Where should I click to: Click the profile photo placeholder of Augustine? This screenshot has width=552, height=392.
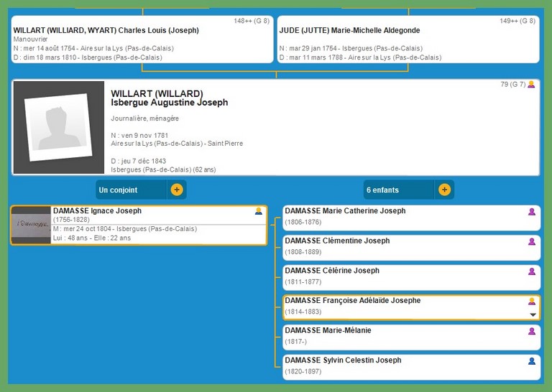(x=58, y=128)
